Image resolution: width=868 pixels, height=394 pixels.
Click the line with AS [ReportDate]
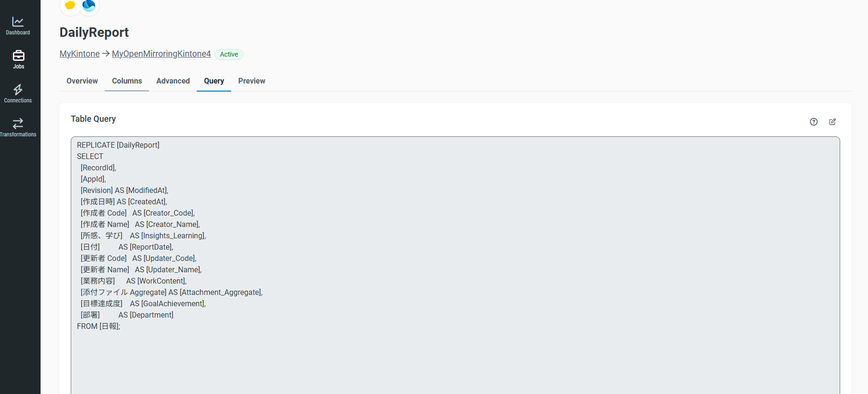(126, 247)
